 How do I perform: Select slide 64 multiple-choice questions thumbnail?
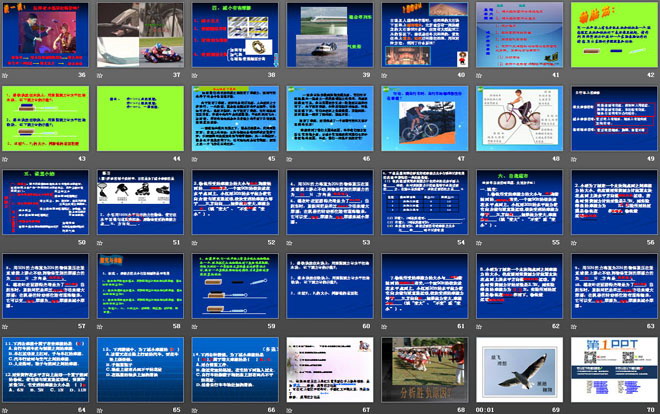tap(45, 369)
